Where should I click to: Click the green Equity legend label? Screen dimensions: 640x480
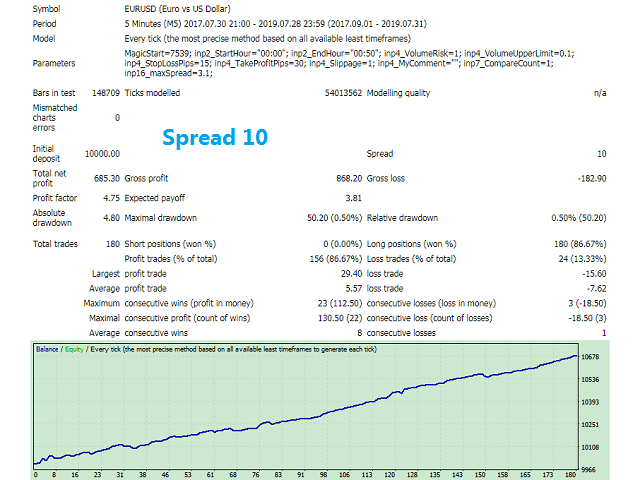pos(74,349)
